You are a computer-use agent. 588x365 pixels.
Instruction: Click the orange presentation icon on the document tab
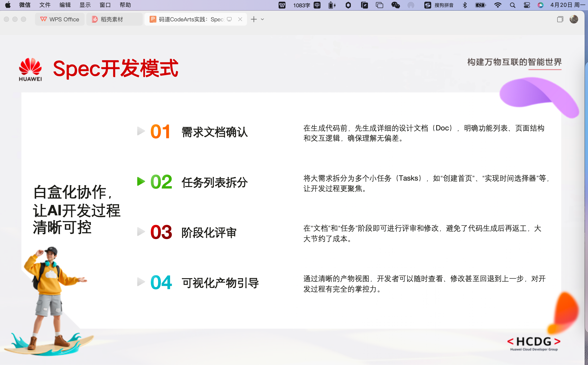[153, 19]
